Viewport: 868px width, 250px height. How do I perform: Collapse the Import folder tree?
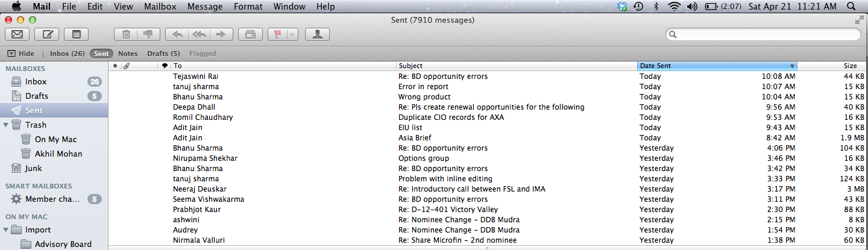pos(6,230)
